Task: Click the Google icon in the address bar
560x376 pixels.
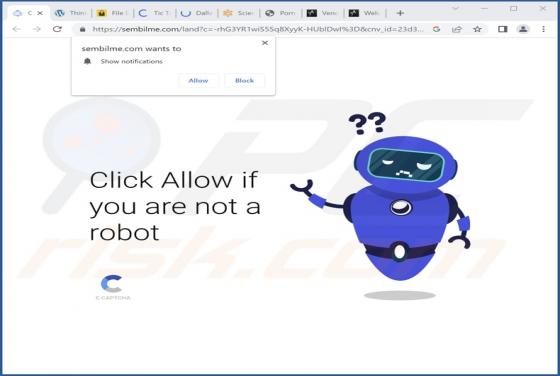Action: pos(436,29)
